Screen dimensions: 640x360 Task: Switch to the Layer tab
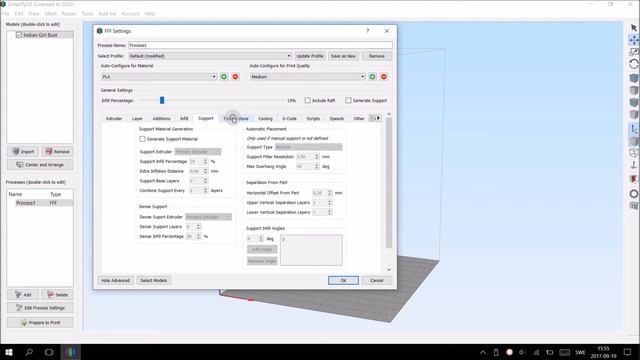coord(137,119)
